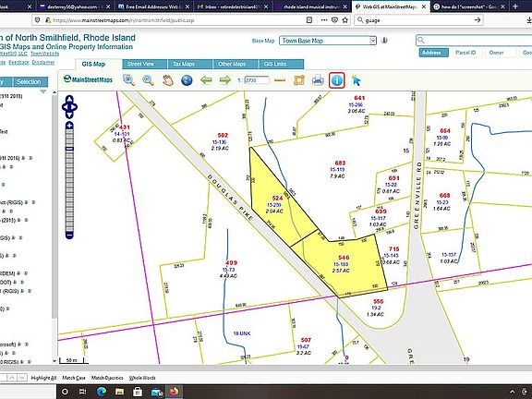Select the zoom out magnifier tool

click(x=149, y=80)
